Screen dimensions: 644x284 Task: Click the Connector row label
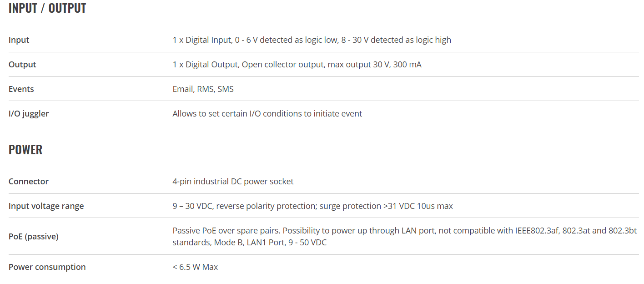(29, 182)
